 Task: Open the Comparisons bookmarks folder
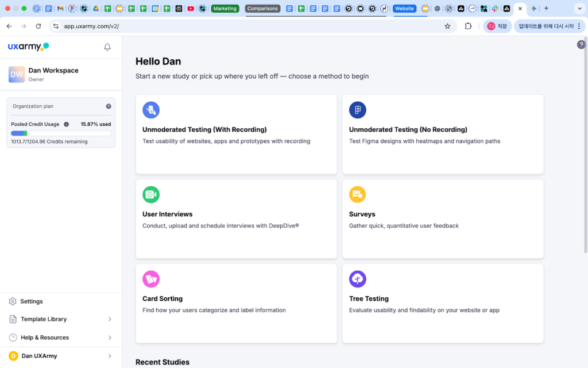click(x=262, y=8)
